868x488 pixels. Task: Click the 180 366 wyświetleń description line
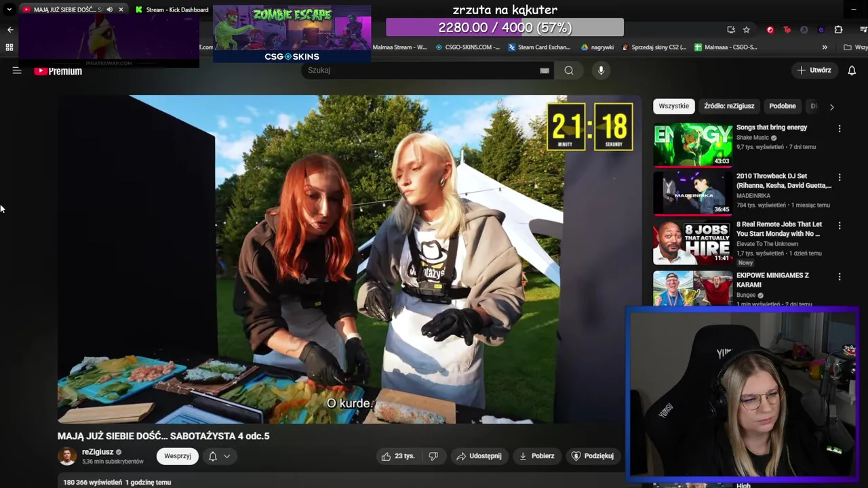tap(117, 483)
